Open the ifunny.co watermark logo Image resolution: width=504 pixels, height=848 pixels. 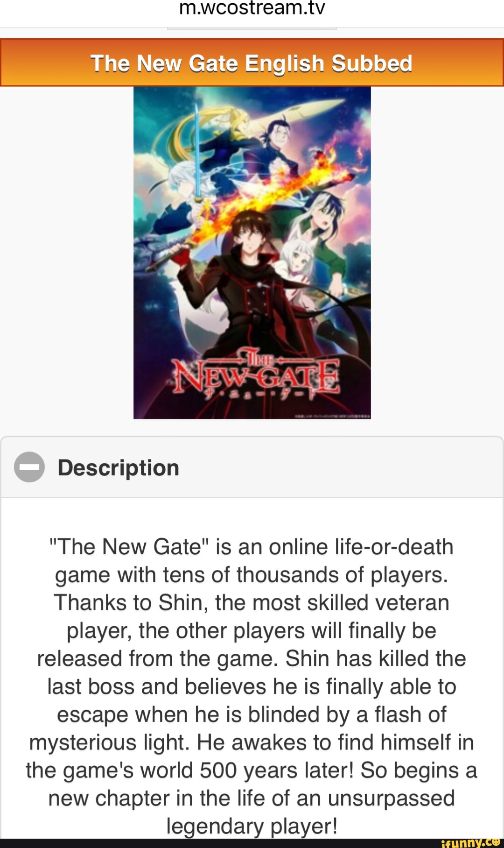coord(470,842)
